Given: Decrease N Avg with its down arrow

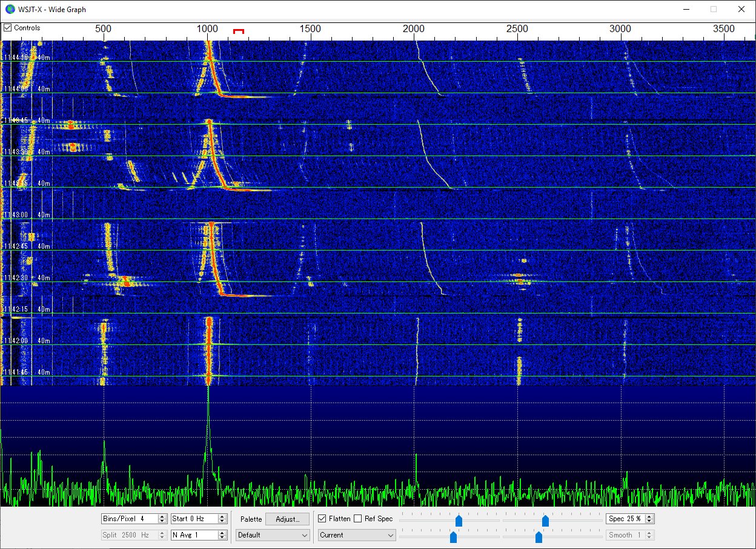Looking at the screenshot, I should [x=222, y=537].
